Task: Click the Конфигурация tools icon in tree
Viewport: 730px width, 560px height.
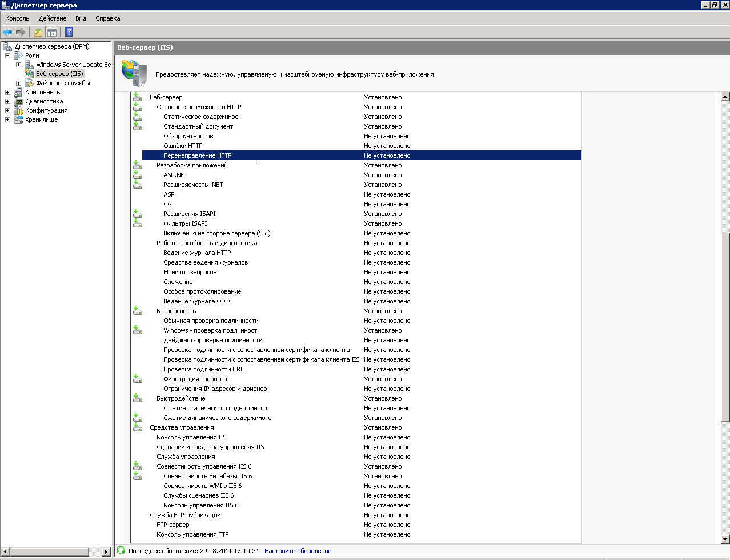Action: click(x=19, y=110)
